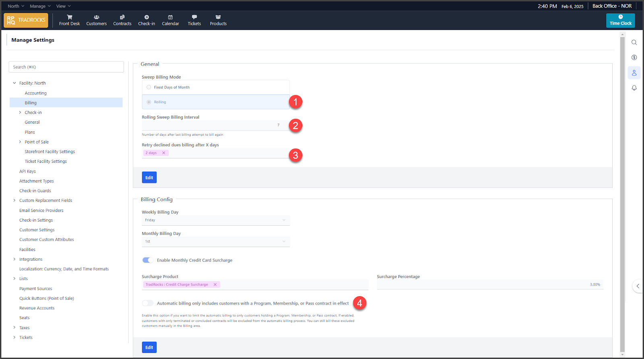The image size is (644, 359).
Task: Open the View menu
Action: (63, 6)
